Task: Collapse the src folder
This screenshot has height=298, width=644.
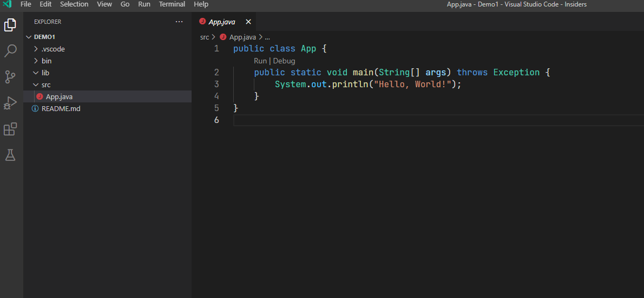Action: point(46,85)
